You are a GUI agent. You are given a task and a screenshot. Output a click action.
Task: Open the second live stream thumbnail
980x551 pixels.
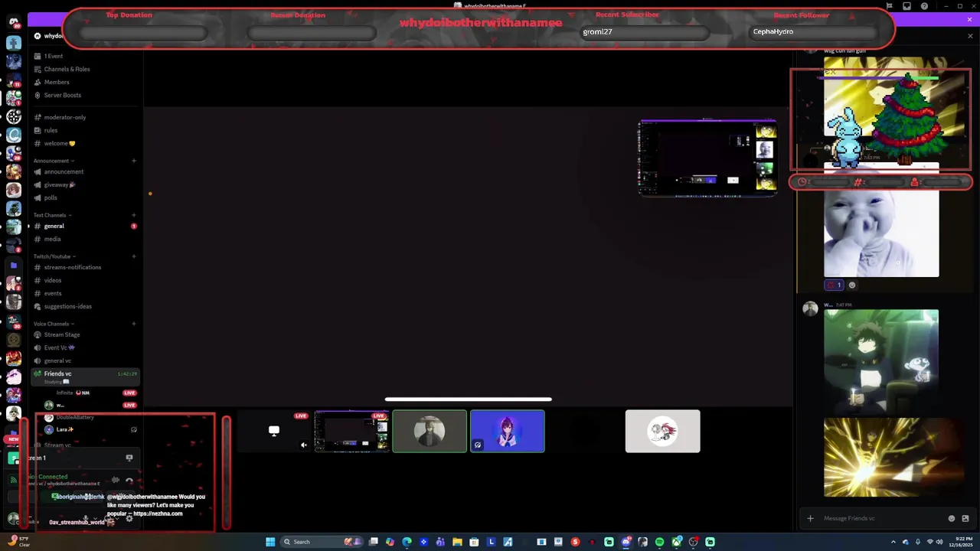point(351,432)
